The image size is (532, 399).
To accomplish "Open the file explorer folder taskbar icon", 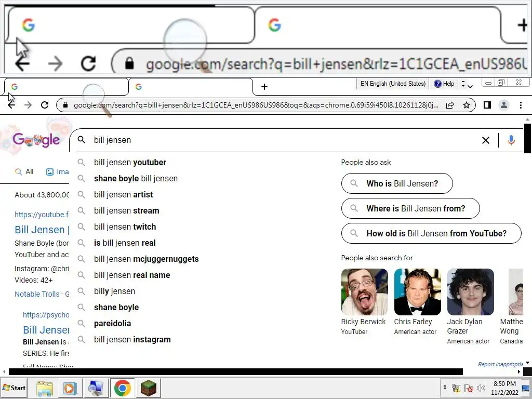I will click(x=45, y=388).
